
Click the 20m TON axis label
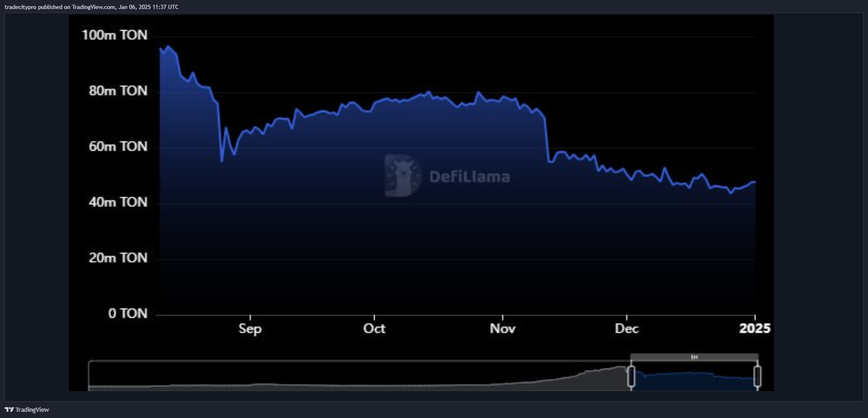pyautogui.click(x=118, y=258)
